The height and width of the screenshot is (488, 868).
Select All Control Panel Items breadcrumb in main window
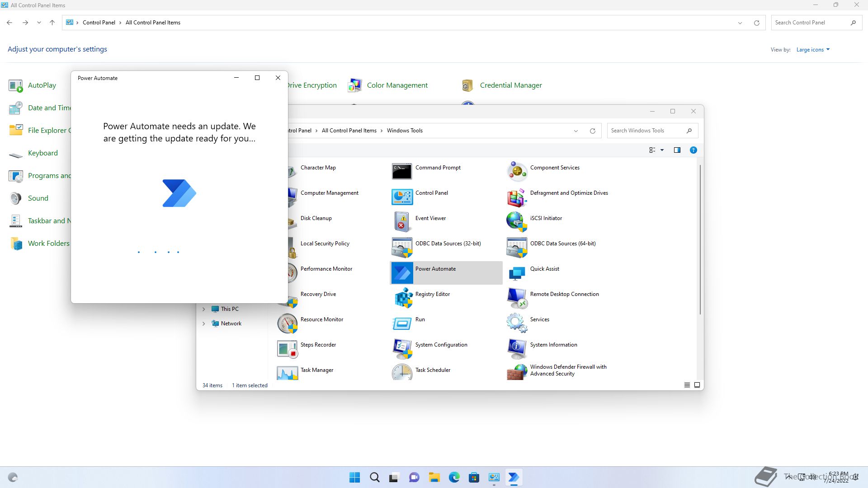153,23
